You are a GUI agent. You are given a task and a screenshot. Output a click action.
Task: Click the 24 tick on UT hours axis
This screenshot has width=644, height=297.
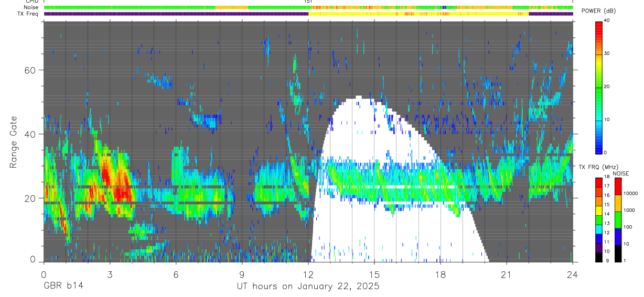click(573, 274)
